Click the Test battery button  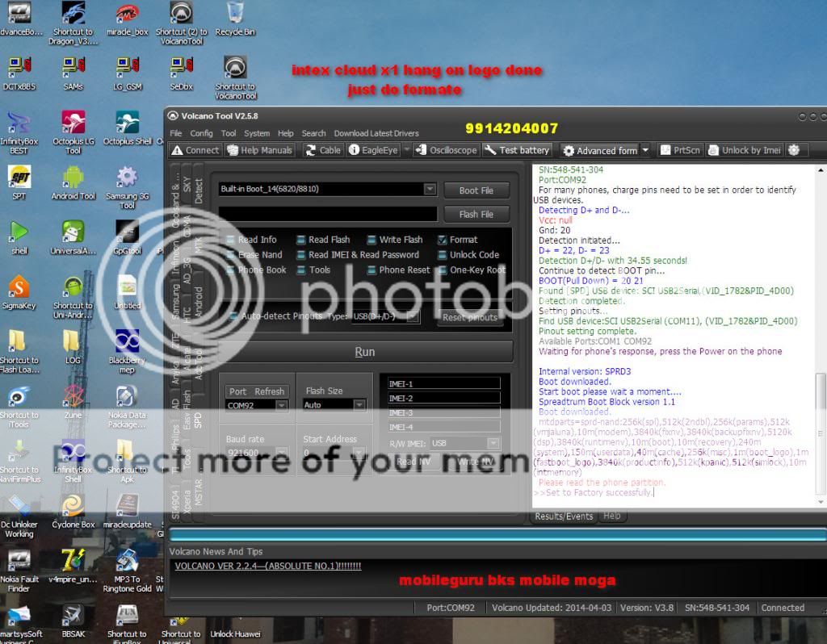coord(518,150)
